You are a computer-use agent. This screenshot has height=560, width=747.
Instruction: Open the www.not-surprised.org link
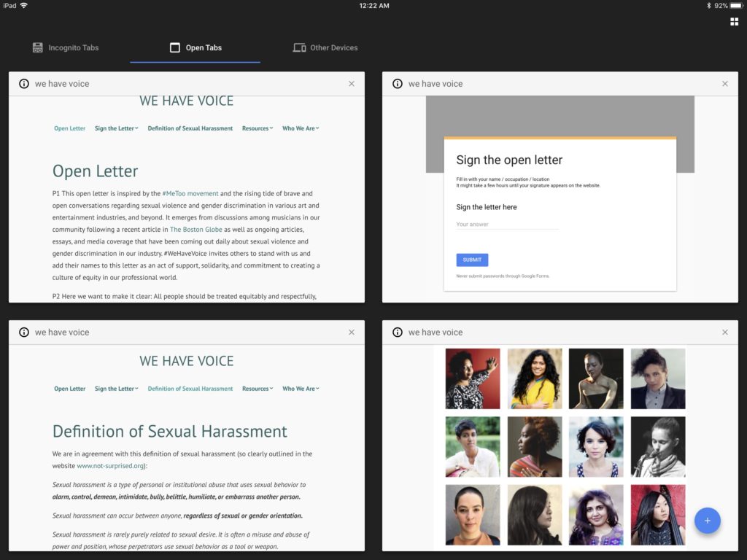pos(111,466)
